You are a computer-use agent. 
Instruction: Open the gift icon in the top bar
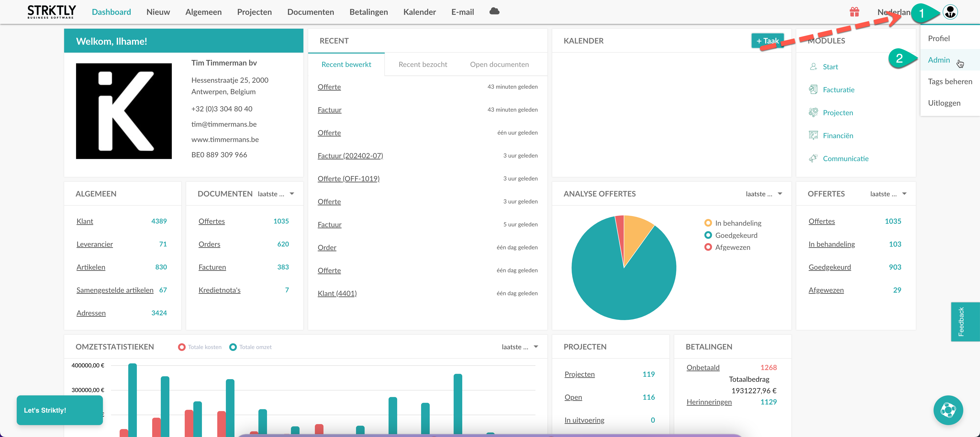pos(854,12)
